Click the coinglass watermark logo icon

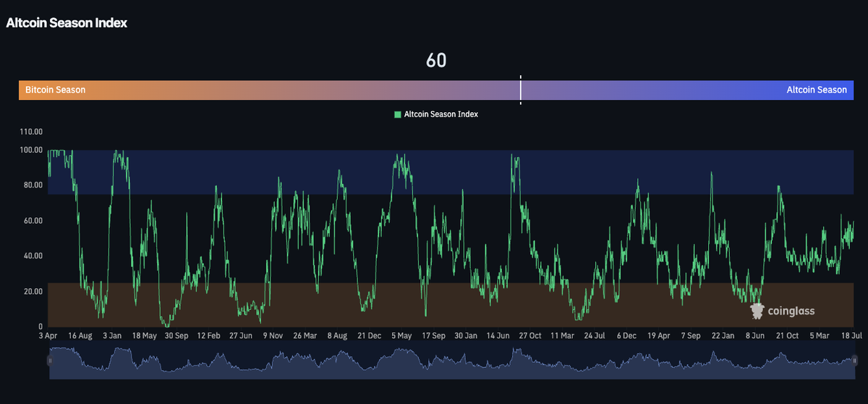click(x=757, y=311)
